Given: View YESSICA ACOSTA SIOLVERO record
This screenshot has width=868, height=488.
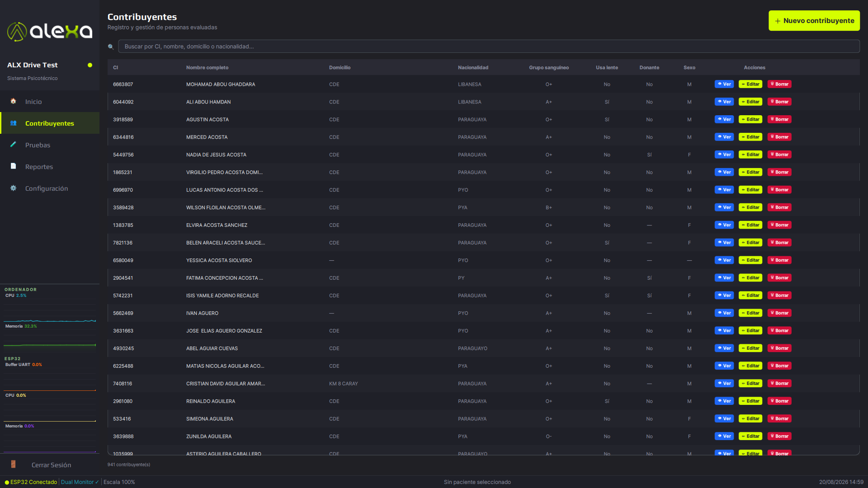Looking at the screenshot, I should (724, 260).
